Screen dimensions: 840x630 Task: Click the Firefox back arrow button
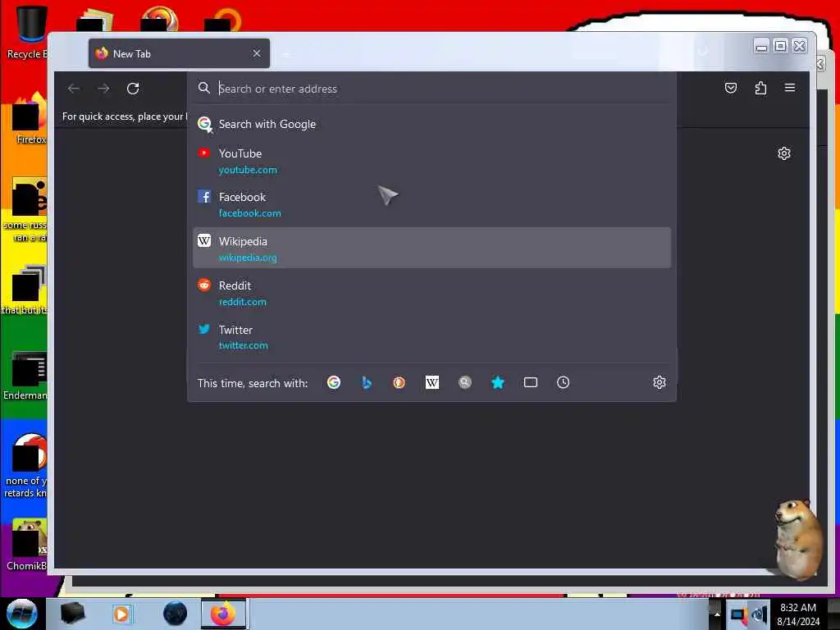click(74, 89)
